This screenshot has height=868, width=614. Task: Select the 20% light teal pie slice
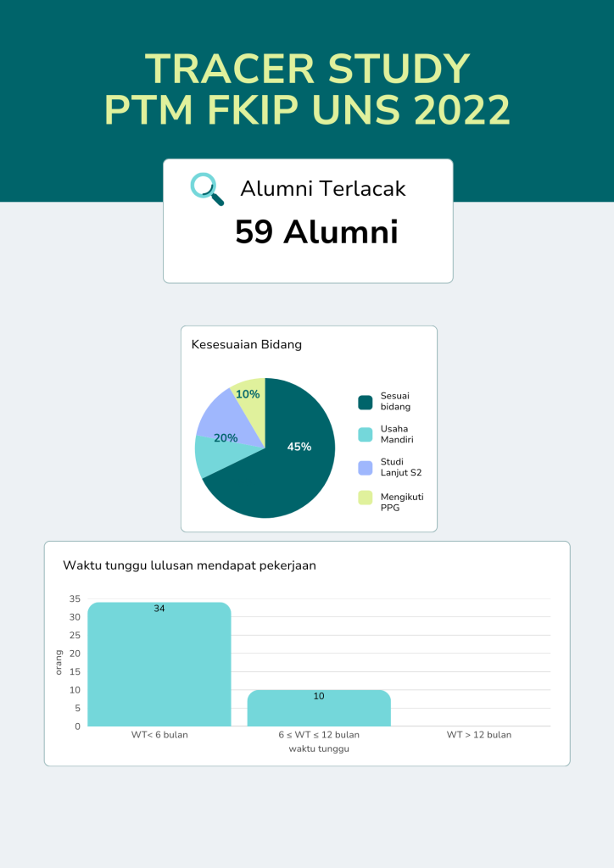point(208,455)
